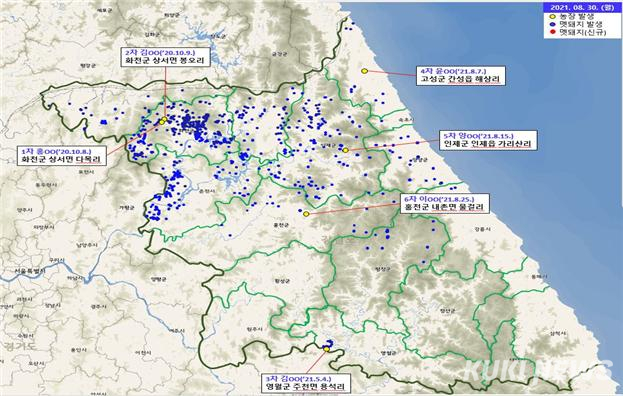Click the yellow 농장 발생 legend dot
Viewport: 623px width, 396px height.
click(x=553, y=17)
